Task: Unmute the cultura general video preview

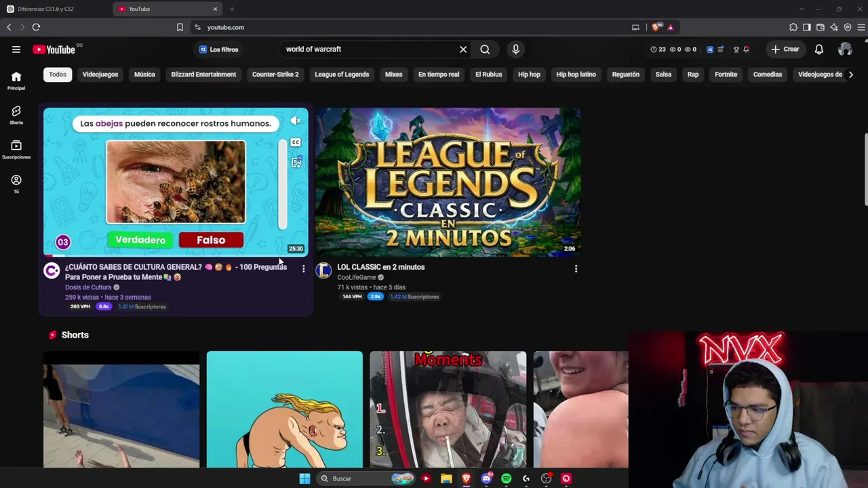Action: tap(296, 121)
